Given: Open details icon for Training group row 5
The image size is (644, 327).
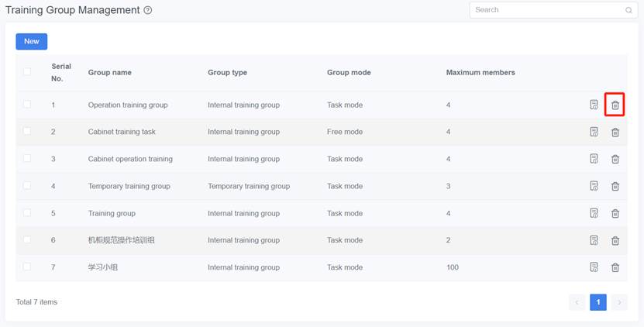Looking at the screenshot, I should tap(594, 213).
